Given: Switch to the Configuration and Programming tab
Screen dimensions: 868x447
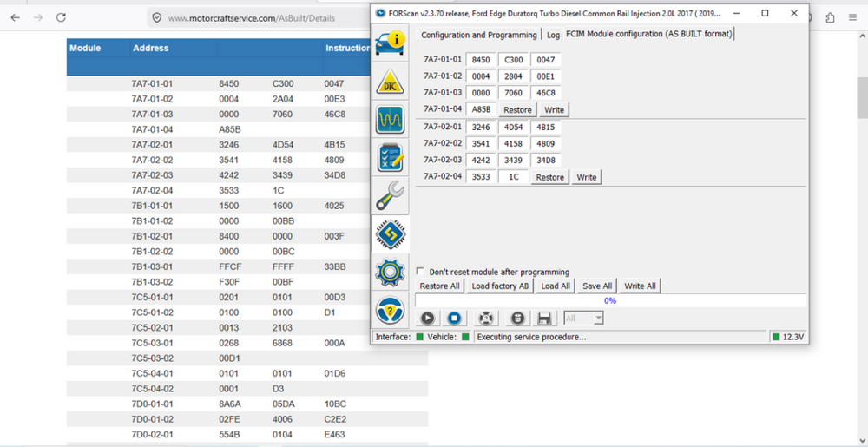Looking at the screenshot, I should 479,35.
